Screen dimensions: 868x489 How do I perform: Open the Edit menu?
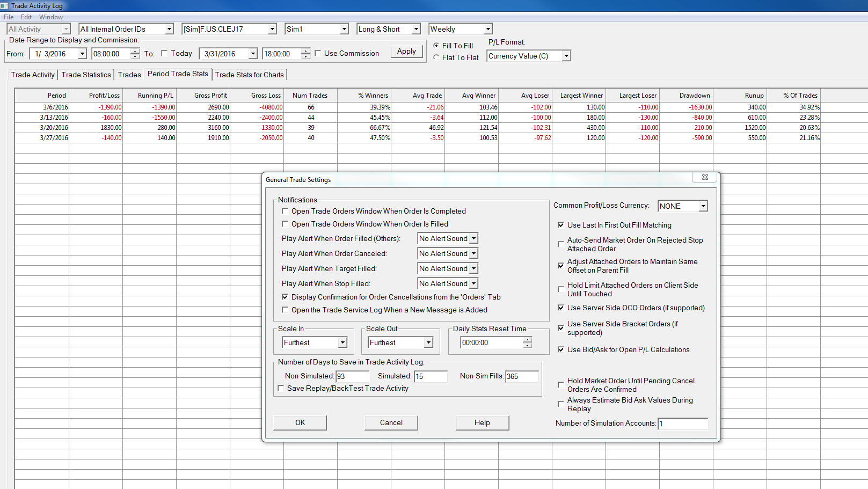pyautogui.click(x=26, y=17)
